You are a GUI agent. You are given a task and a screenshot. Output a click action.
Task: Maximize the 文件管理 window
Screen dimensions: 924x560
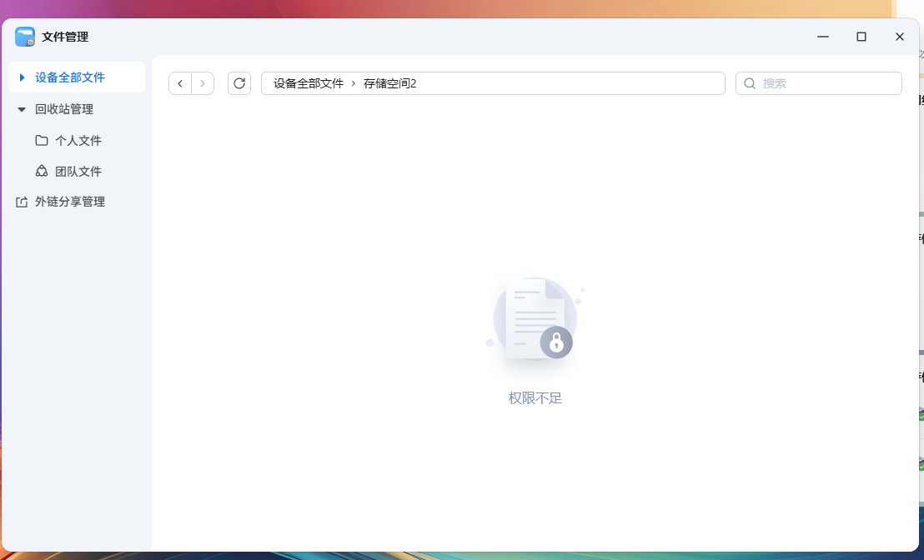(861, 37)
